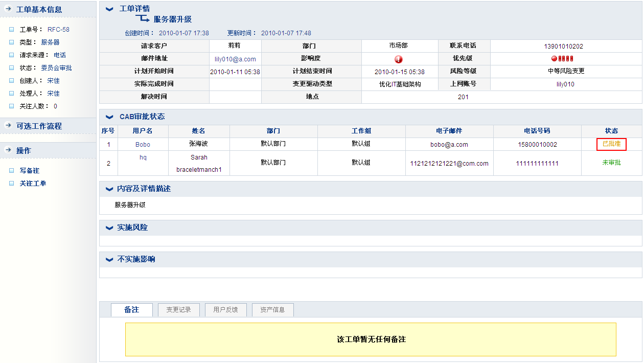644x363 pixels.
Task: Click the arrow icon beside 可选工作流程
Action: coord(8,126)
